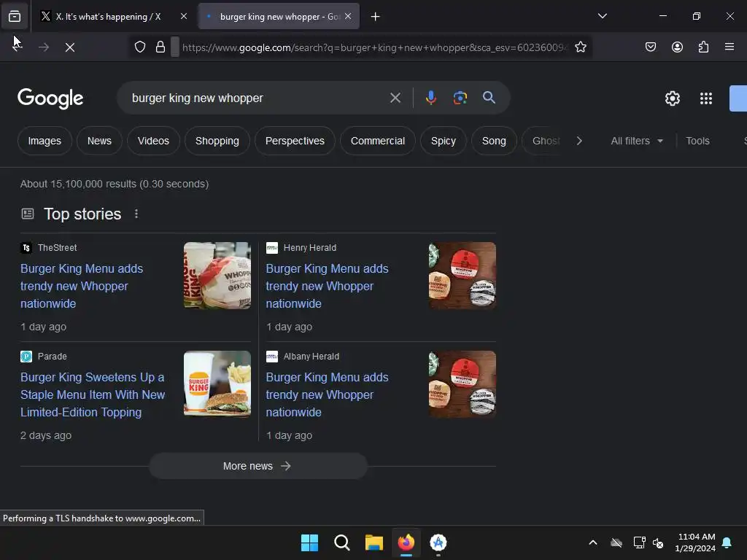Open Google quick settings gear
747x560 pixels.
tap(672, 98)
